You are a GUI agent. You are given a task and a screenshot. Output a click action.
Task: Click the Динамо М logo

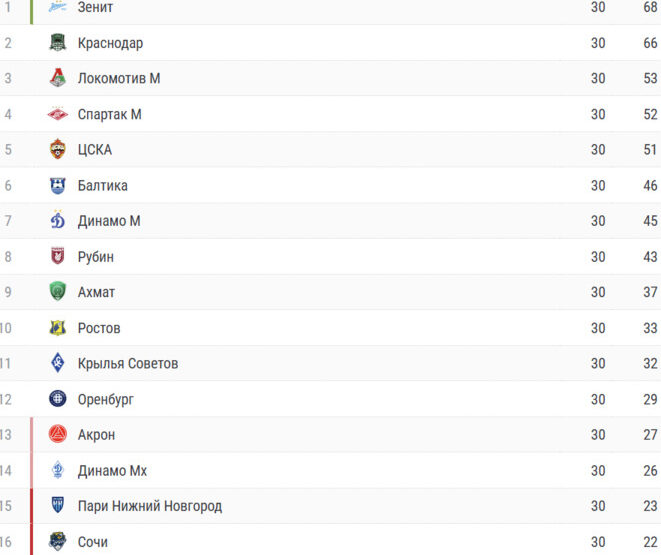tap(58, 220)
